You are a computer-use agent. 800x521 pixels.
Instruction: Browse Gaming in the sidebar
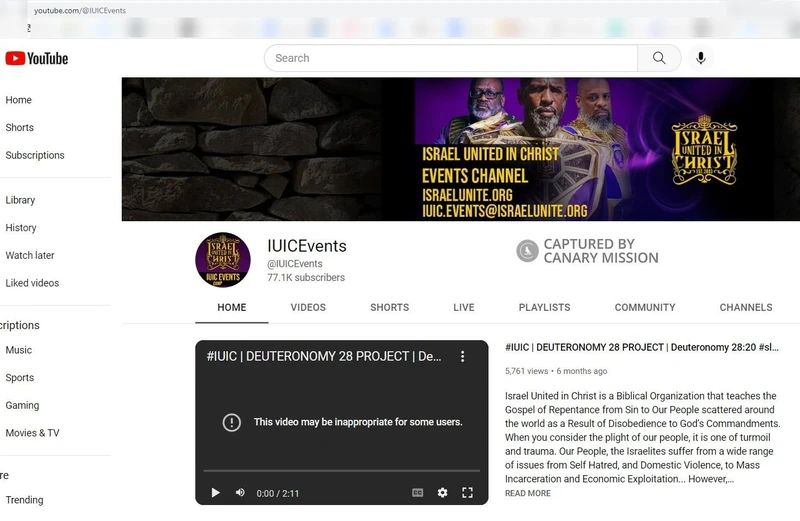point(22,405)
